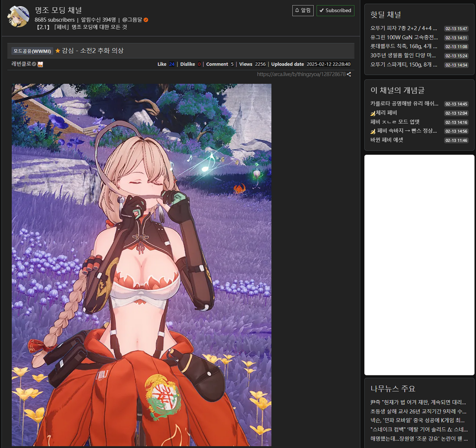Open the 핫딜 채널 header
Screen dimensions: 476x448
[386, 15]
